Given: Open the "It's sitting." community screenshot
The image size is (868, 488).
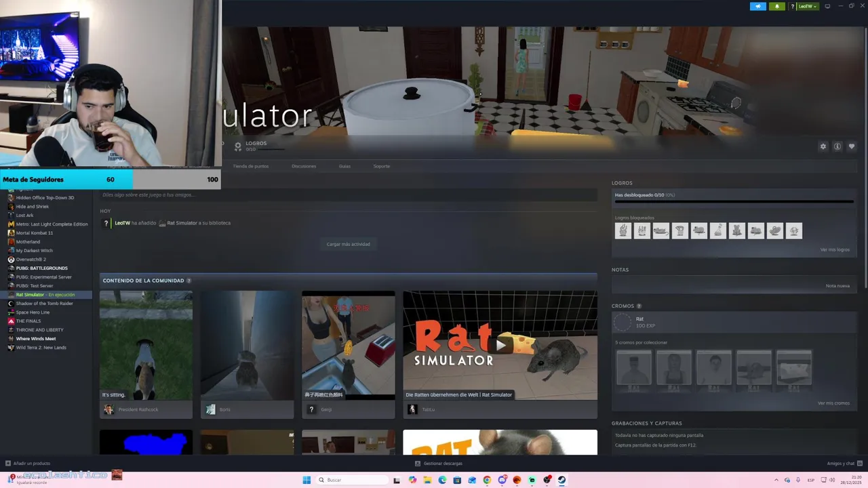Looking at the screenshot, I should 146,346.
